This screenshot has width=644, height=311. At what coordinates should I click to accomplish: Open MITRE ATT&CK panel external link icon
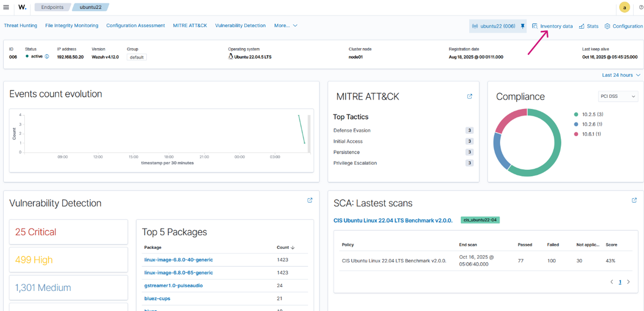click(x=469, y=97)
